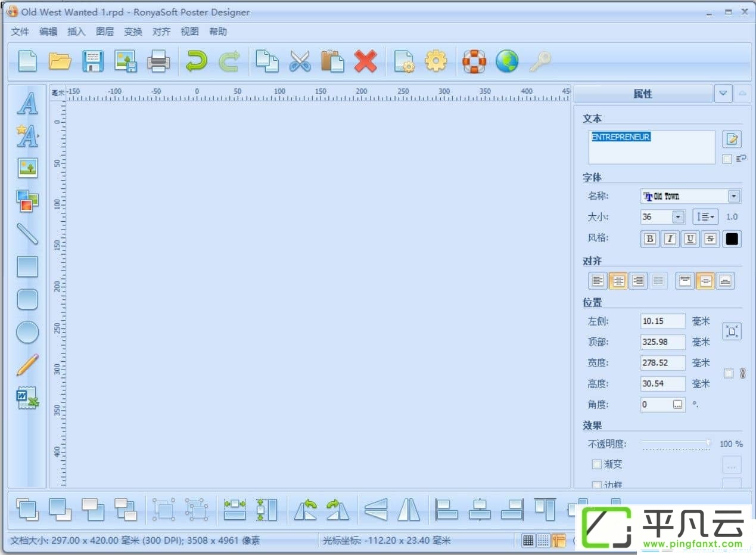
Task: Undo the last action
Action: tap(196, 61)
